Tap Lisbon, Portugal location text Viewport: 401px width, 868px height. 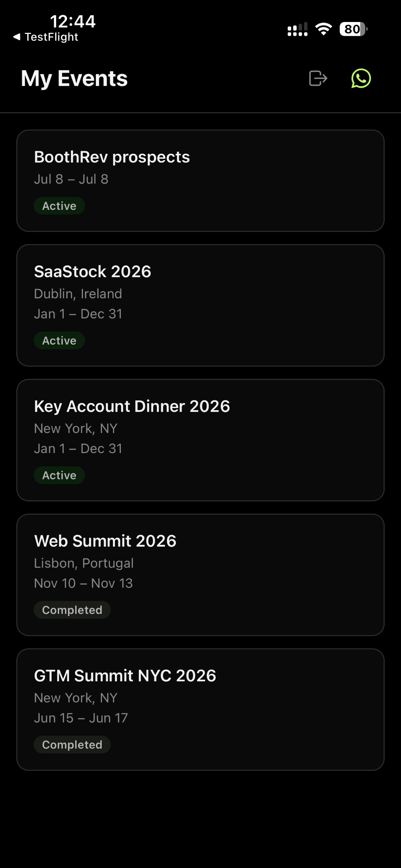[84, 563]
